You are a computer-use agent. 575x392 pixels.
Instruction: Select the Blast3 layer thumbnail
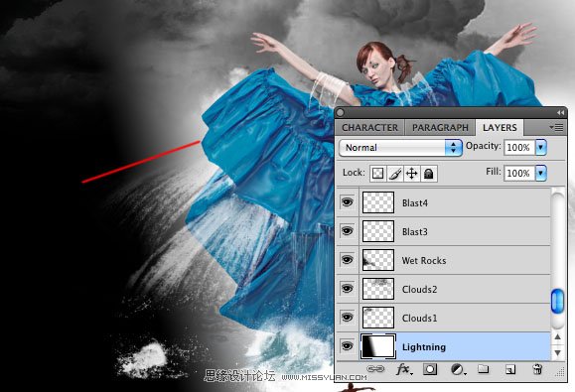378,231
